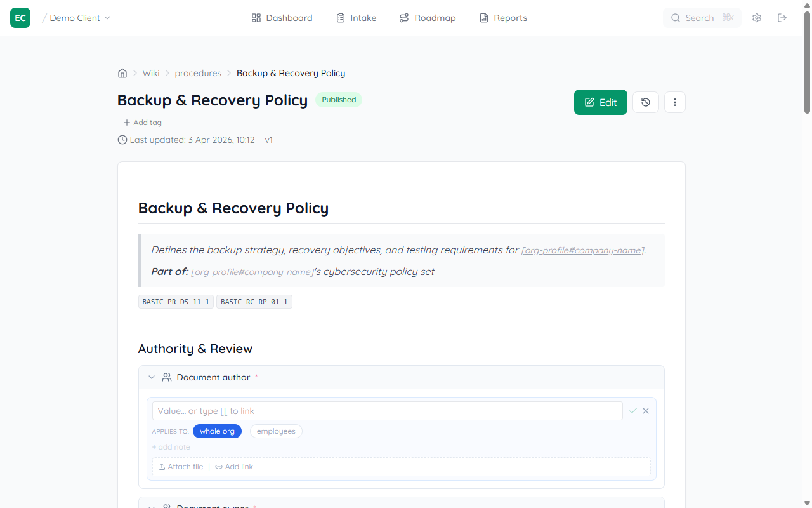Switch to the Roadmap tab

[427, 18]
